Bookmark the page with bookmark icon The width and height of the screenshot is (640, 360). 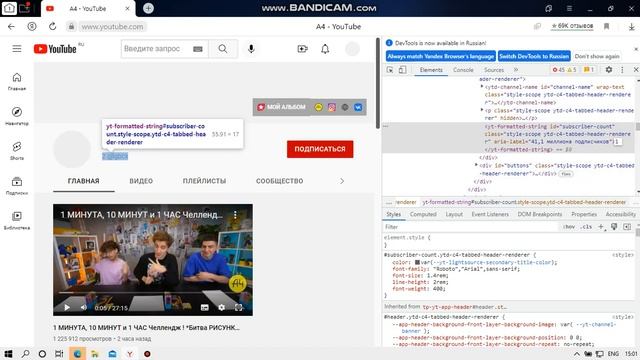(607, 27)
